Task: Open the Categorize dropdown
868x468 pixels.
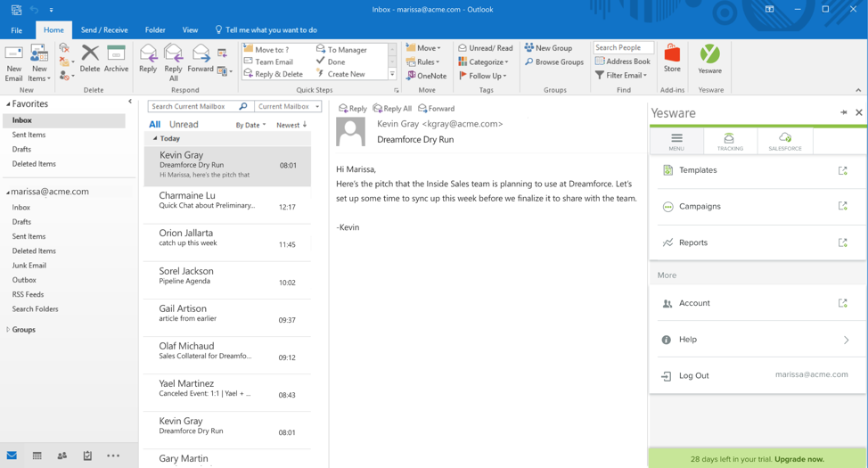Action: tap(483, 62)
